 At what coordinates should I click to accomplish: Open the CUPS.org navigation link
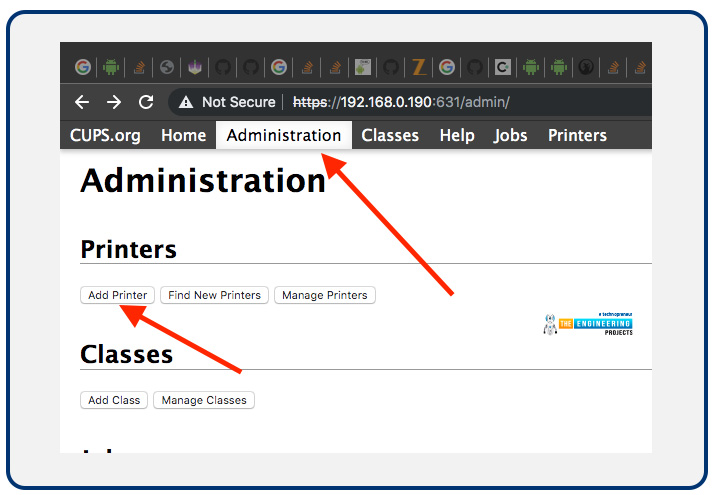pyautogui.click(x=105, y=135)
